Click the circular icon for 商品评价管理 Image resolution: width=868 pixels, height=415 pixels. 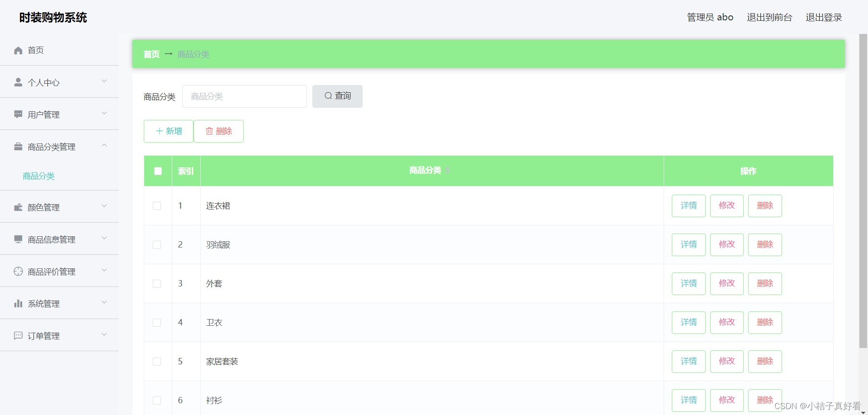tap(18, 271)
